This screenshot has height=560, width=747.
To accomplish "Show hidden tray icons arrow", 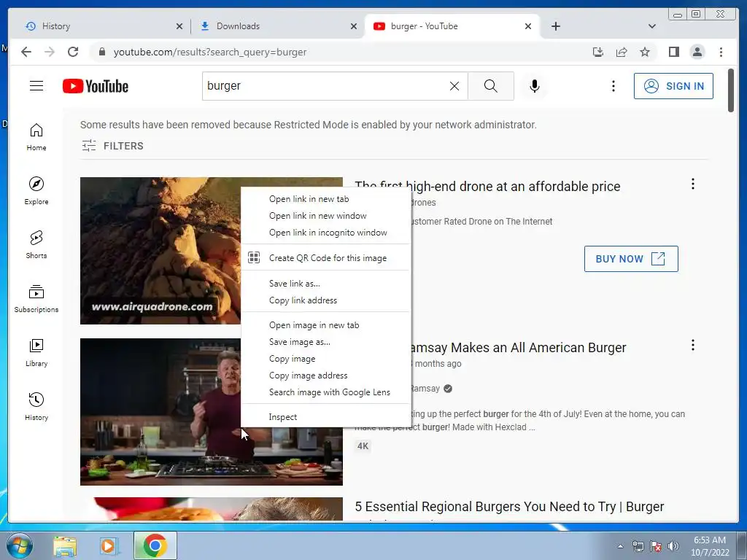I will pos(620,546).
